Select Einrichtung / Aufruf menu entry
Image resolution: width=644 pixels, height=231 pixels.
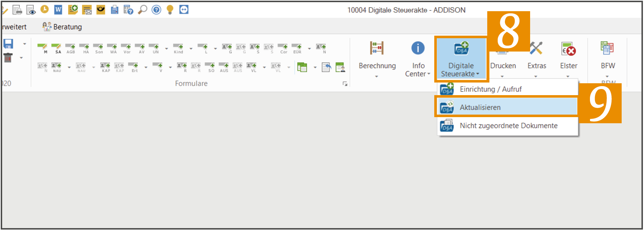tap(507, 89)
